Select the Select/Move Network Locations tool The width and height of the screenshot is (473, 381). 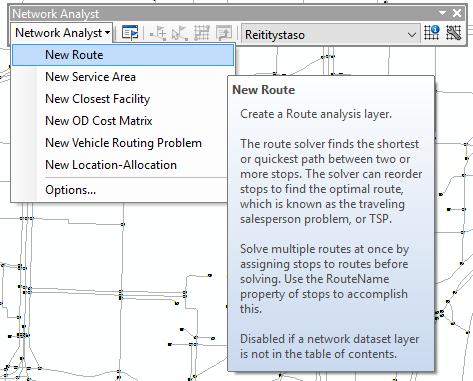180,33
